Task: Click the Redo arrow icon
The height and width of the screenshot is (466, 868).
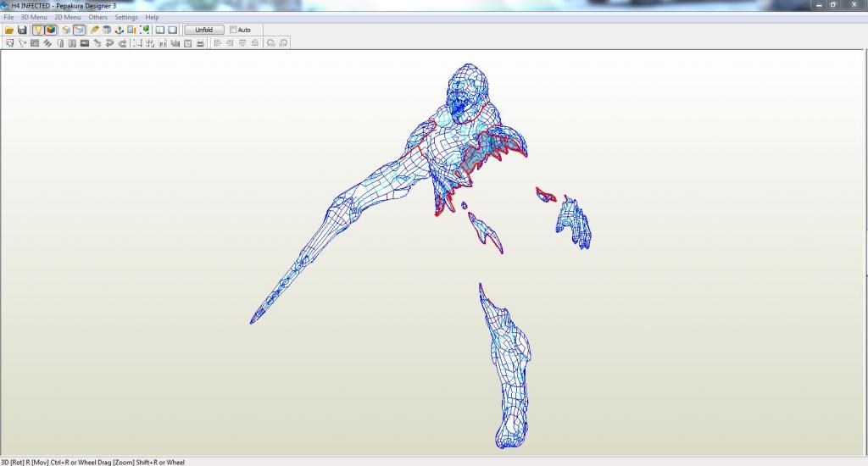Action: 122,43
